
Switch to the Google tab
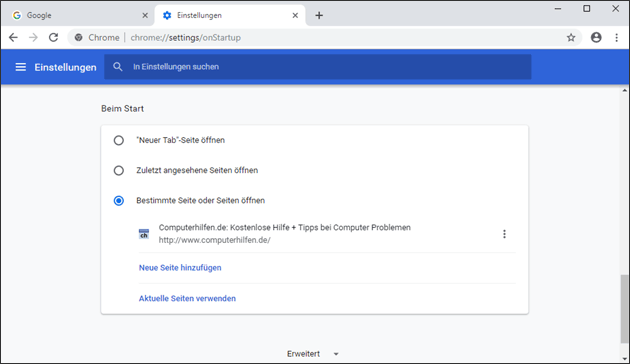[x=79, y=15]
